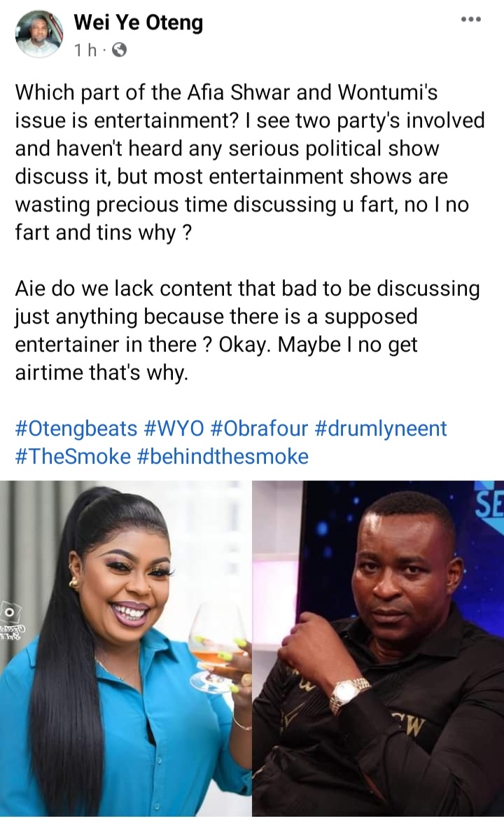View the photo of man in black shirt
The width and height of the screenshot is (504, 821).
pyautogui.click(x=379, y=648)
